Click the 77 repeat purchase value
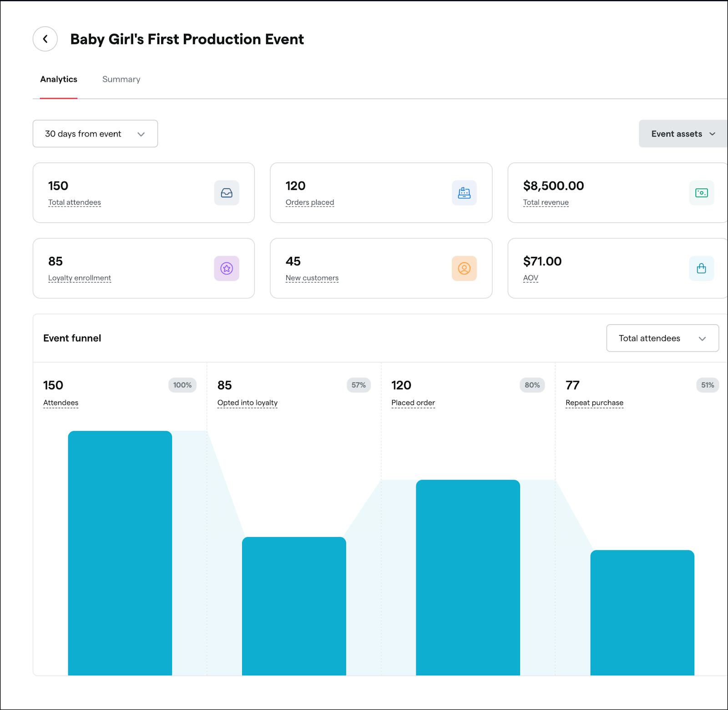728x710 pixels. point(572,385)
